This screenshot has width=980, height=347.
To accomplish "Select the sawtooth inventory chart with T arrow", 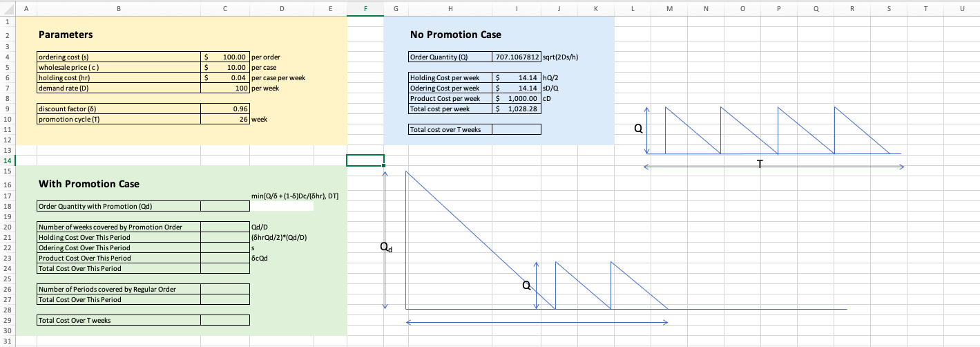I will pyautogui.click(x=774, y=137).
